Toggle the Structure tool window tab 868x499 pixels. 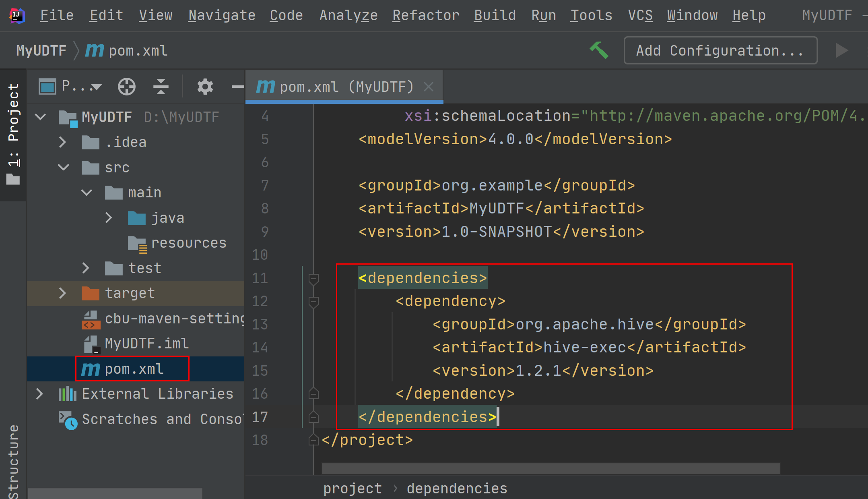point(13,462)
